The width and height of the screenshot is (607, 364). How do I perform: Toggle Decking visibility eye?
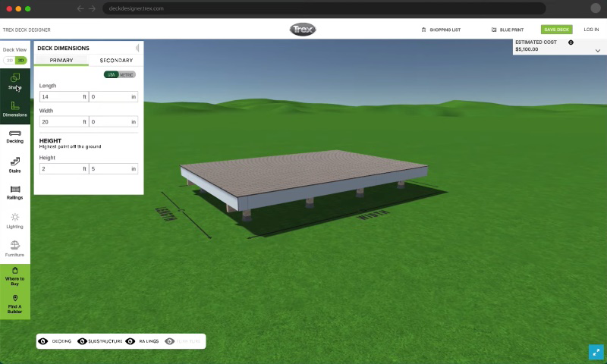pos(43,341)
